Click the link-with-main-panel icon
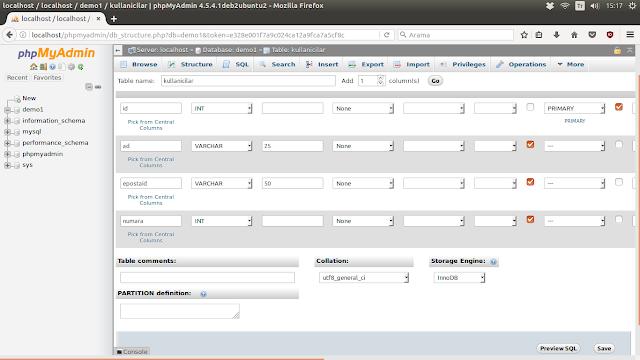 pos(98,87)
